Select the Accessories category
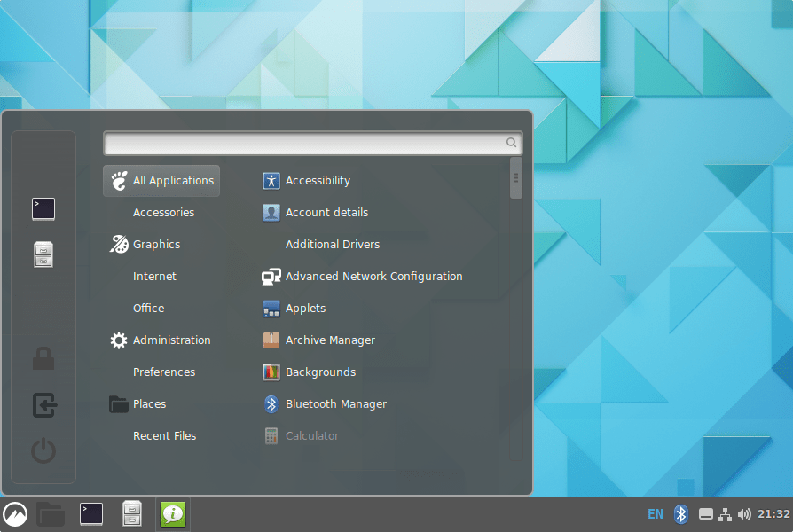The image size is (793, 532). tap(163, 213)
